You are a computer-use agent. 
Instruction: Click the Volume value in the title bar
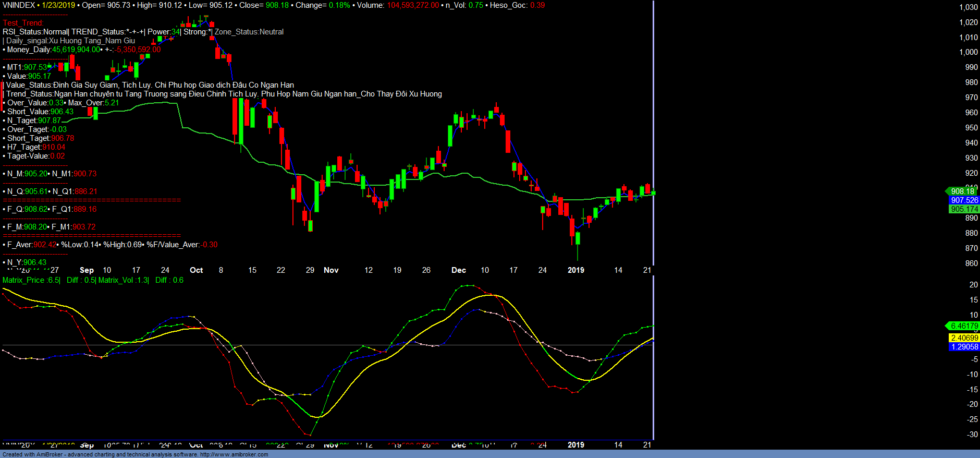click(412, 5)
